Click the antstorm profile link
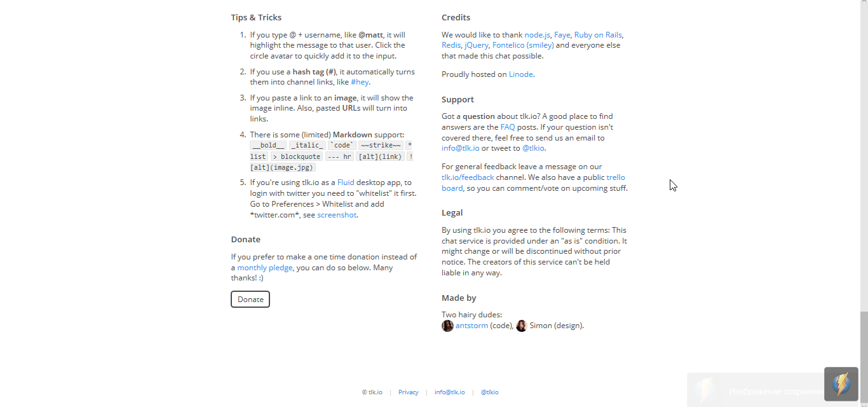The width and height of the screenshot is (868, 407). (471, 326)
